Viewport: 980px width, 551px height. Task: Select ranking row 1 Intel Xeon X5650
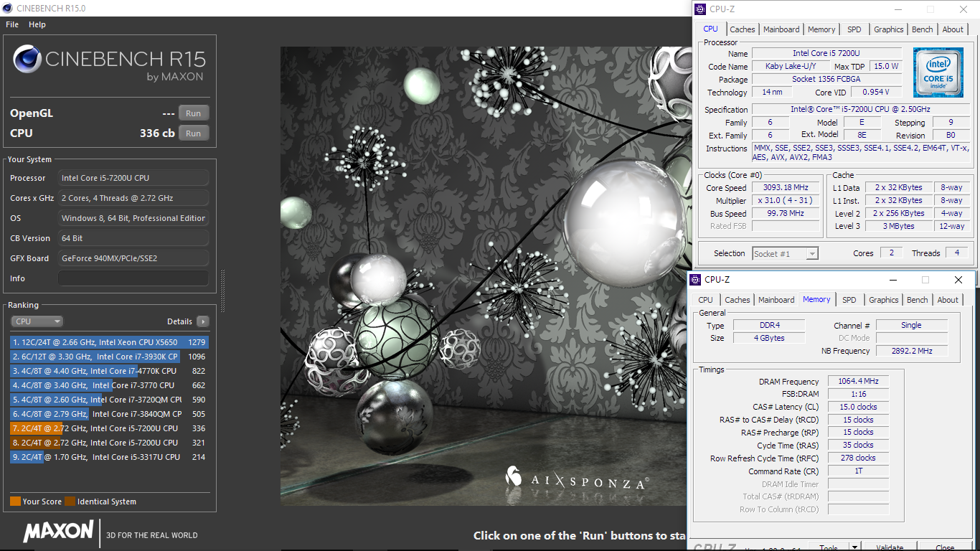click(109, 342)
